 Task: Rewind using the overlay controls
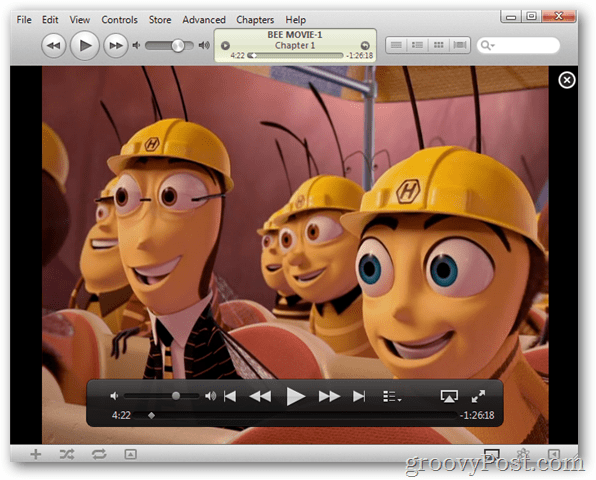260,396
